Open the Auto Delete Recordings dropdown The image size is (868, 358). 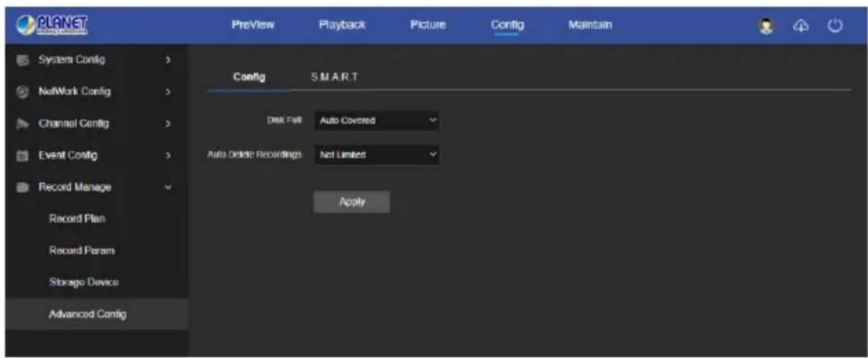pos(377,156)
